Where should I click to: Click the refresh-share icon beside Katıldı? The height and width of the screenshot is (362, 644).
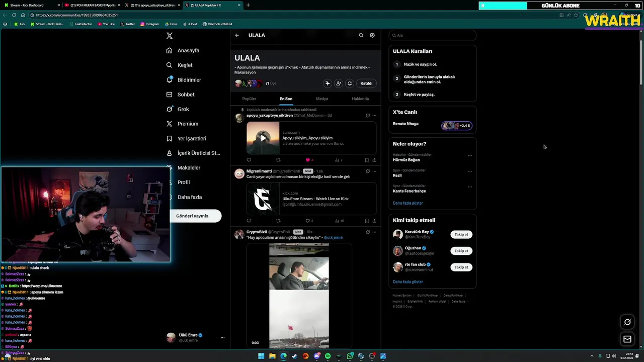[350, 83]
